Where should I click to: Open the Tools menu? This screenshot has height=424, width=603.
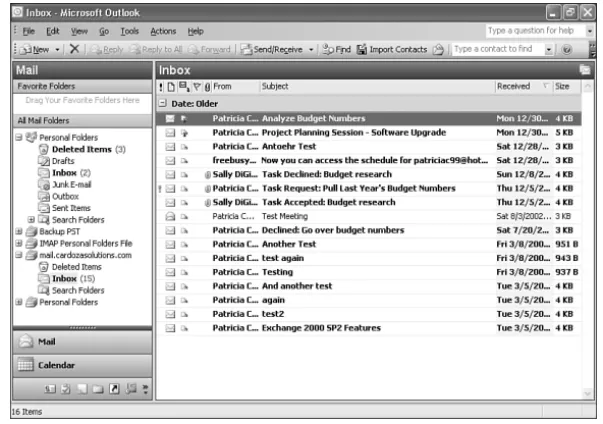click(x=129, y=31)
